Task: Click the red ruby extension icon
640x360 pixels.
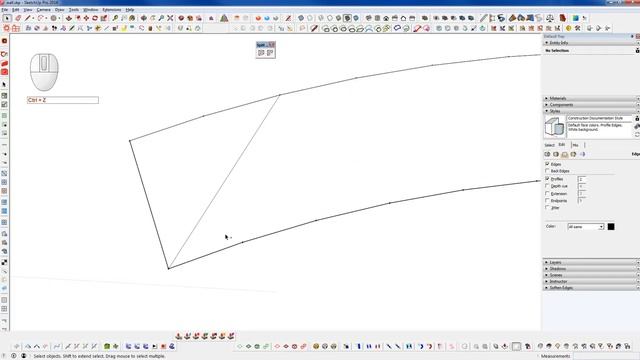Action: [563, 18]
